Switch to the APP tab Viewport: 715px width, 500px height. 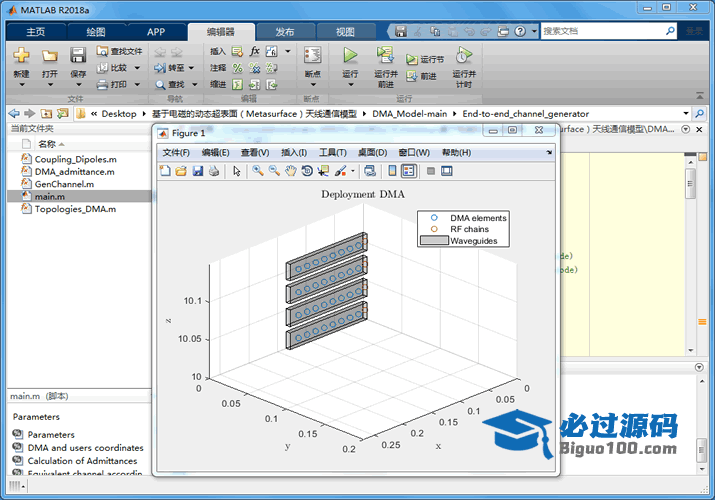click(x=156, y=32)
